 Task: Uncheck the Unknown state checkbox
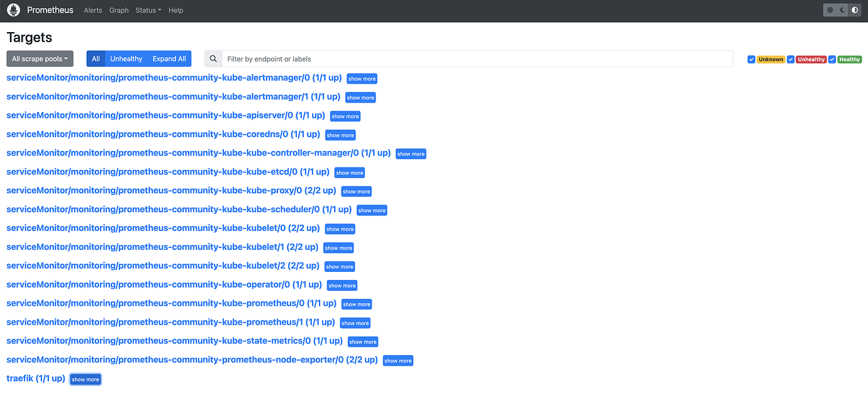(x=751, y=59)
